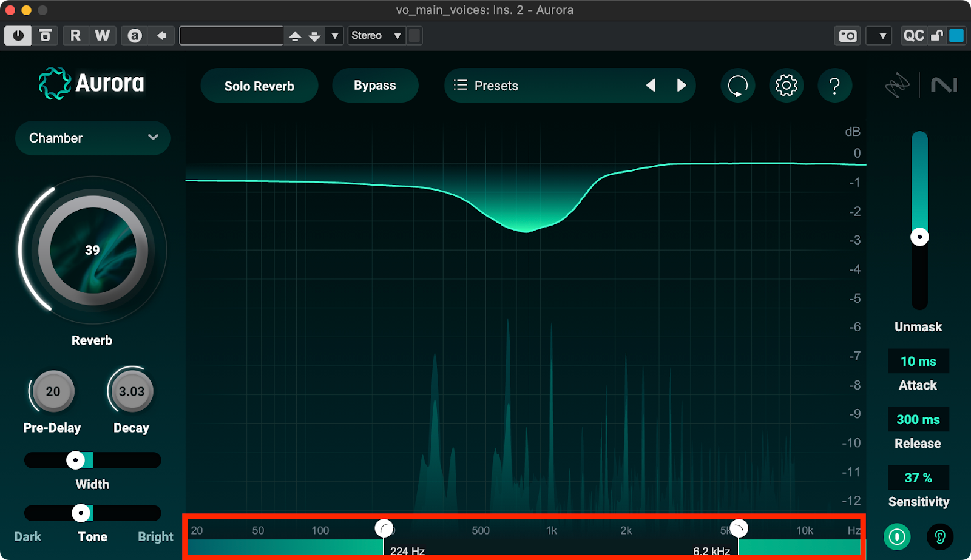The image size is (971, 560).
Task: Open help with the question mark icon
Action: click(x=835, y=86)
